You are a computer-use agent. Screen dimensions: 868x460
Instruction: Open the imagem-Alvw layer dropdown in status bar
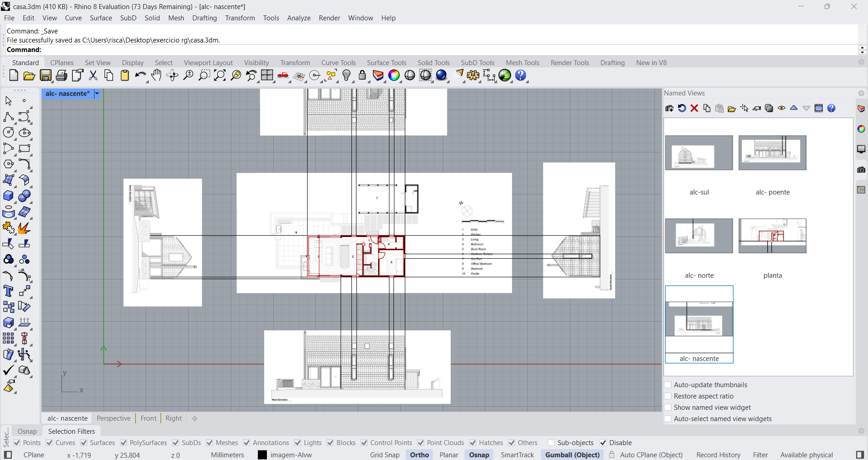[x=291, y=455]
